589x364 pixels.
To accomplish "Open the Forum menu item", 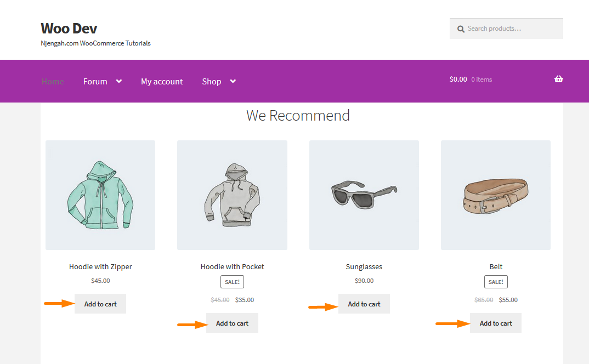I will click(95, 82).
